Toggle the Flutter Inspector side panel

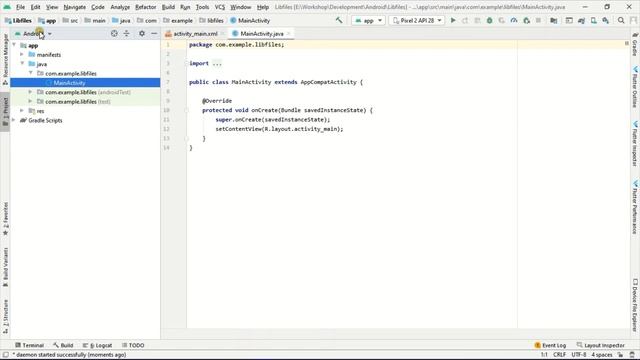(x=635, y=144)
